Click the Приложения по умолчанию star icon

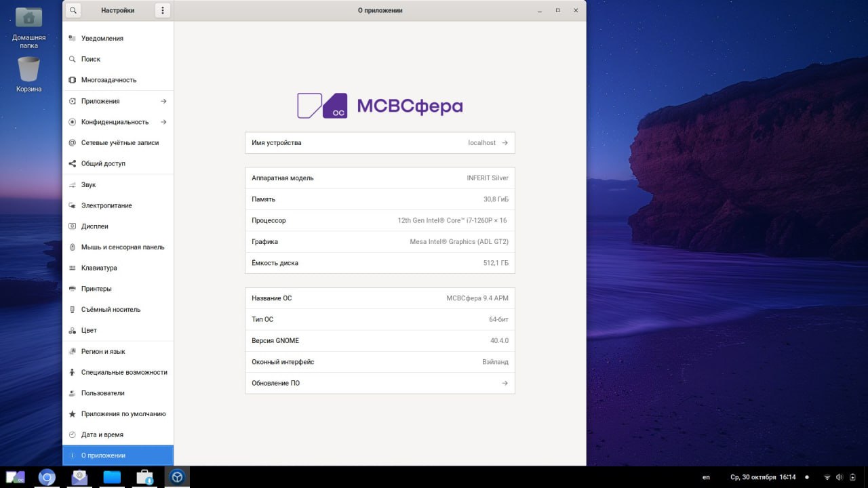click(x=72, y=414)
